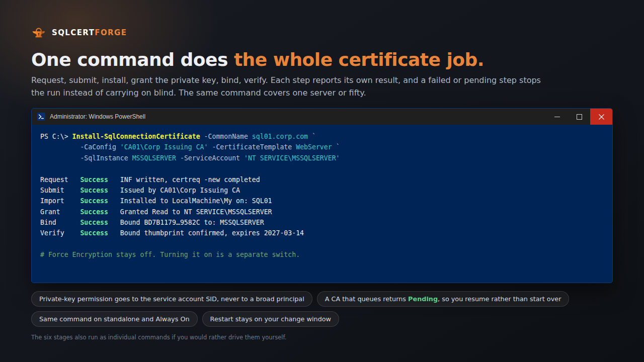
Task: Click the Success status on the Grant row
Action: 94,212
